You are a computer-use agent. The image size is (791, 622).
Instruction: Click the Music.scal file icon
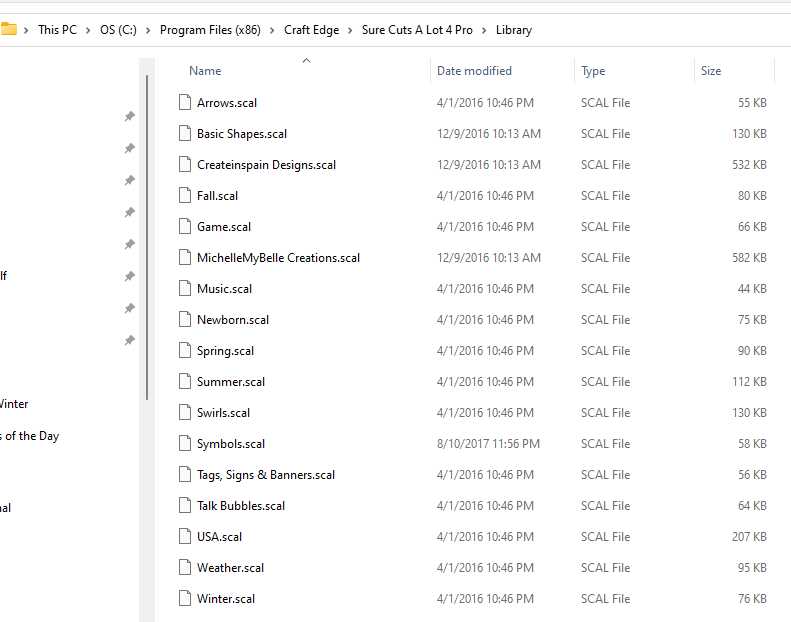coord(185,289)
